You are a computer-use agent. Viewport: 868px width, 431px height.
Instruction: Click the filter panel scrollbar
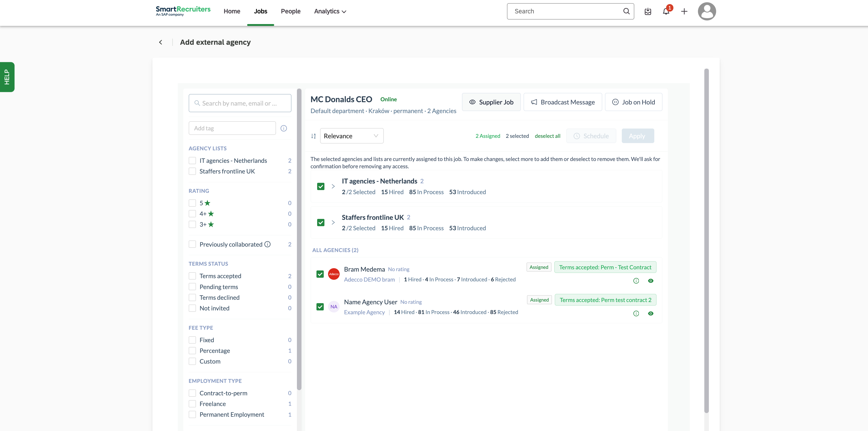[299, 239]
